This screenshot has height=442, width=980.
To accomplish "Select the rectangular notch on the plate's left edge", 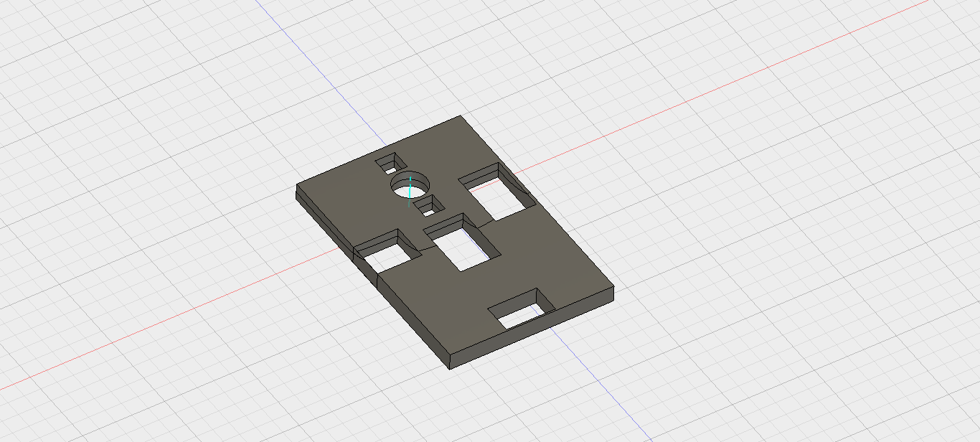I will (x=387, y=252).
